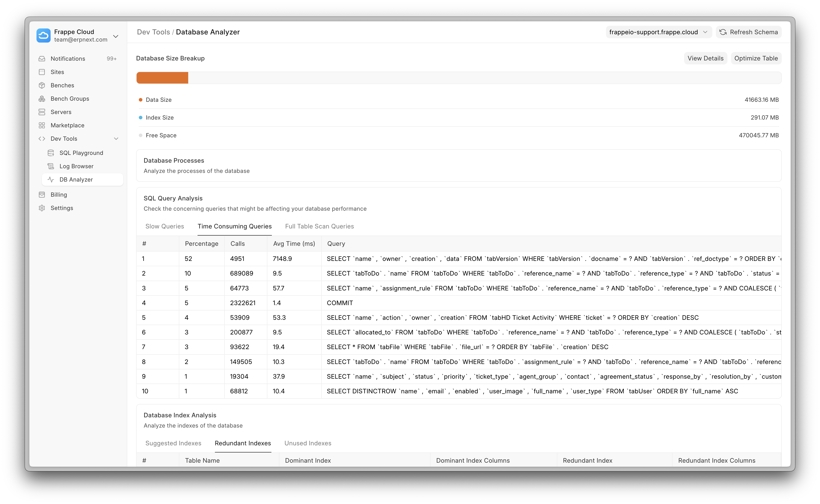The image size is (820, 504).
Task: Expand the Frappe Cloud team switcher chevron
Action: [x=116, y=36]
